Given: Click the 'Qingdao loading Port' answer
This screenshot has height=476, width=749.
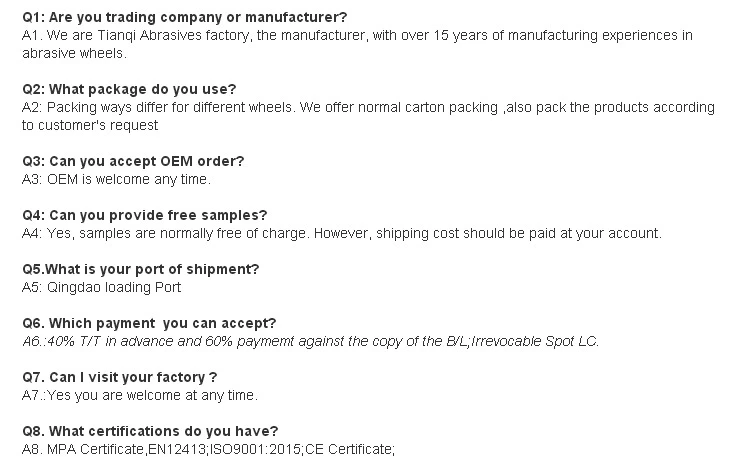Looking at the screenshot, I should coord(101,288).
